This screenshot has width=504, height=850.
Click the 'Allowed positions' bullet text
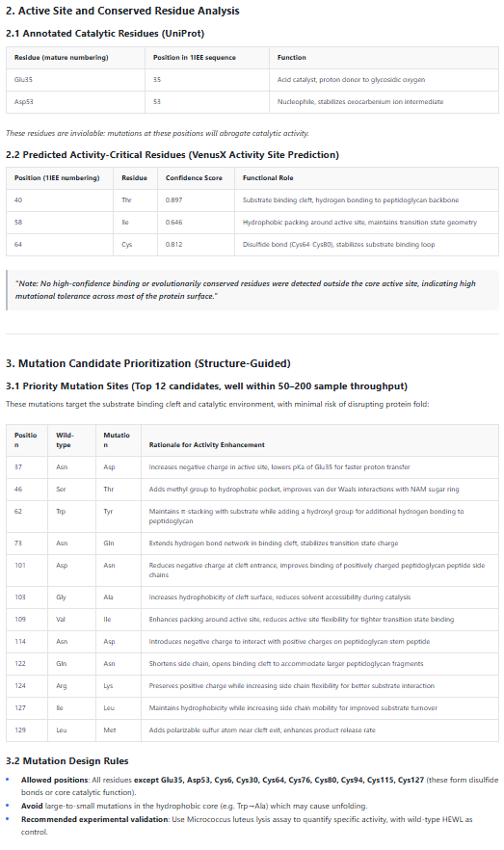tap(259, 786)
